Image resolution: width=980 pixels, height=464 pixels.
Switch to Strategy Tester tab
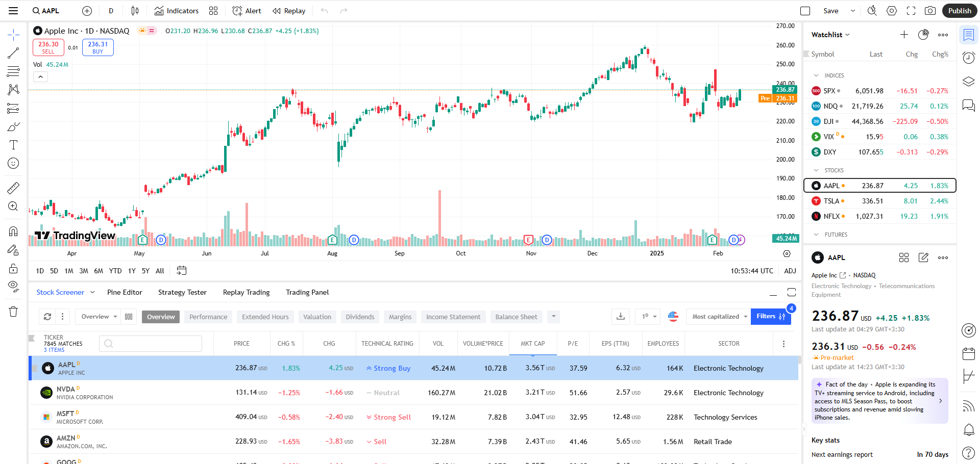coord(182,292)
